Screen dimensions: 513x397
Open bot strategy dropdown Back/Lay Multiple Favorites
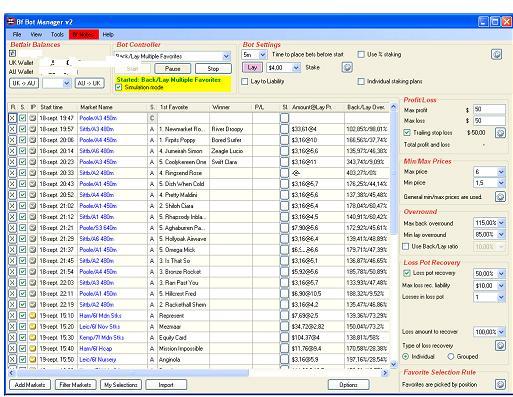click(226, 56)
